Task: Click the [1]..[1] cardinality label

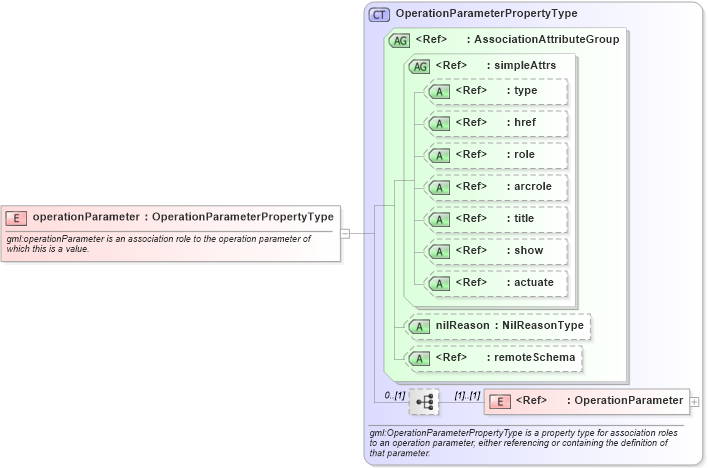Action: [467, 396]
